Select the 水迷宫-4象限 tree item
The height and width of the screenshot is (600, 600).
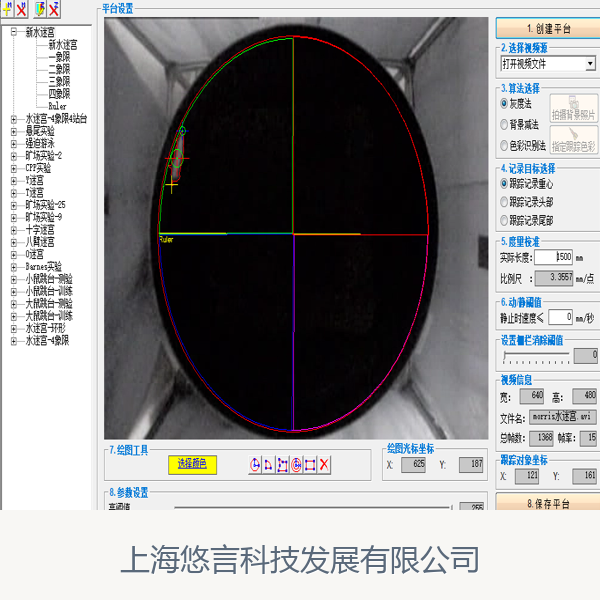click(x=47, y=341)
